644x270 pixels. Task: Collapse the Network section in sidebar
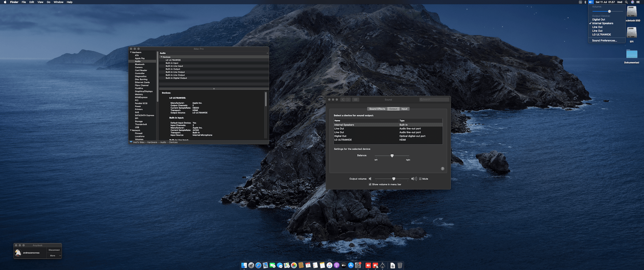pos(131,130)
